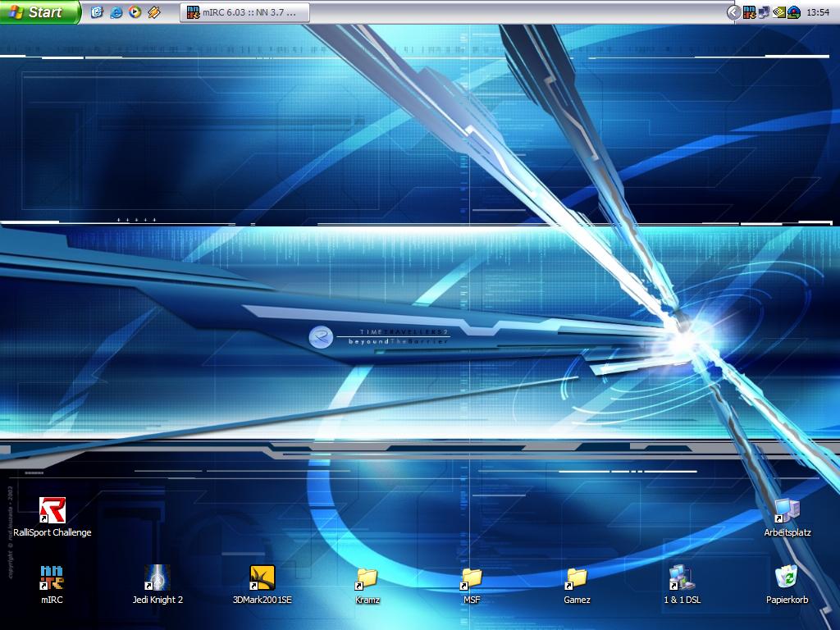Click the NN mIRC tray icon
Image resolution: width=840 pixels, height=630 pixels.
click(749, 12)
